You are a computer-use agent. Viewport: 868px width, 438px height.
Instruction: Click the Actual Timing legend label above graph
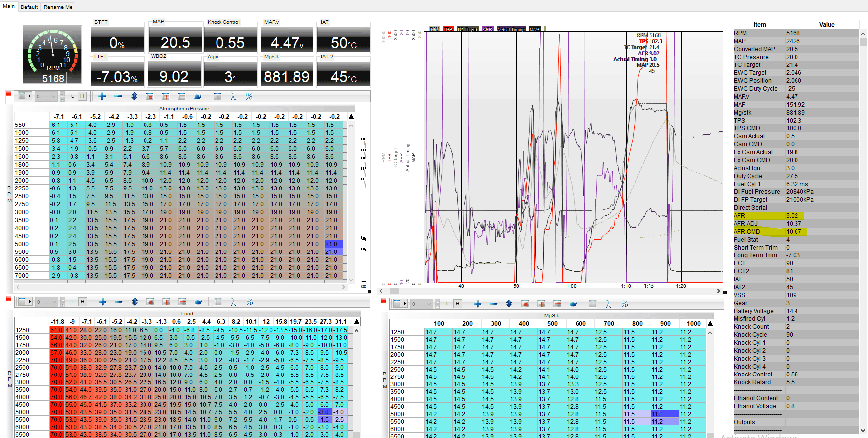click(511, 29)
